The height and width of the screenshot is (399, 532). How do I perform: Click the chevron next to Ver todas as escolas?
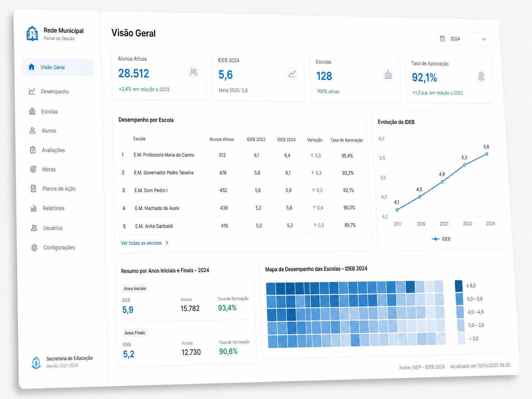coord(167,243)
